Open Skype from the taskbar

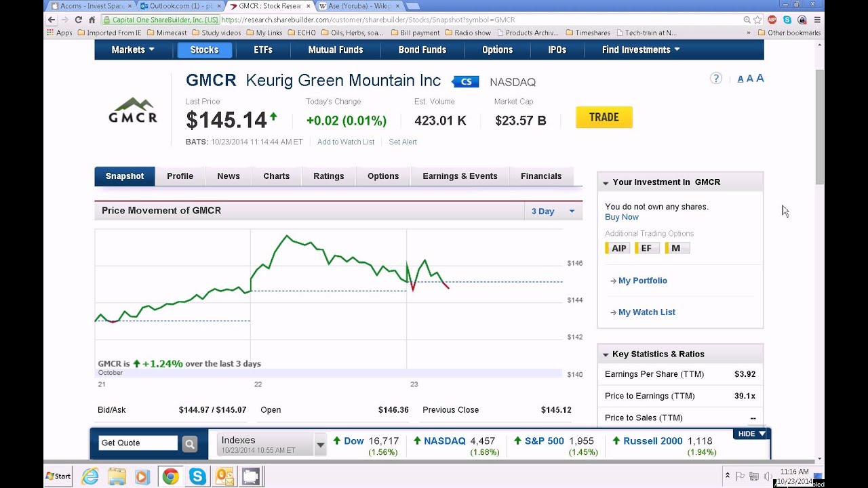pos(197,476)
